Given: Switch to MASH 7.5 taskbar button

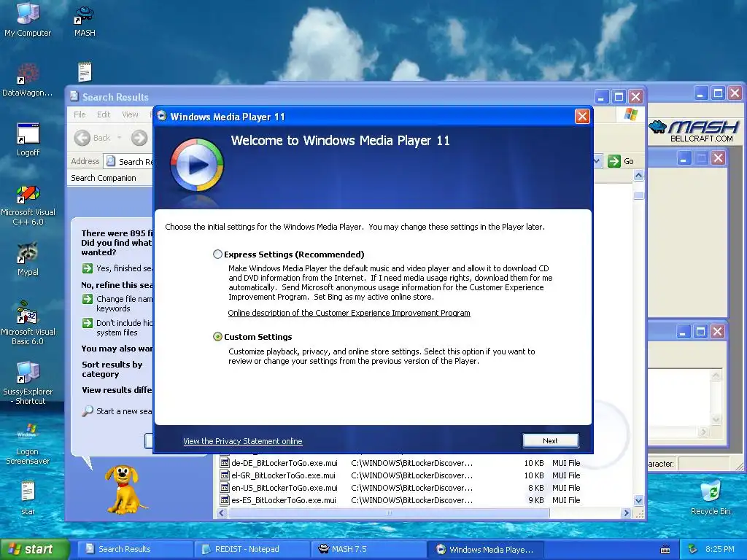Looking at the screenshot, I should [x=369, y=549].
